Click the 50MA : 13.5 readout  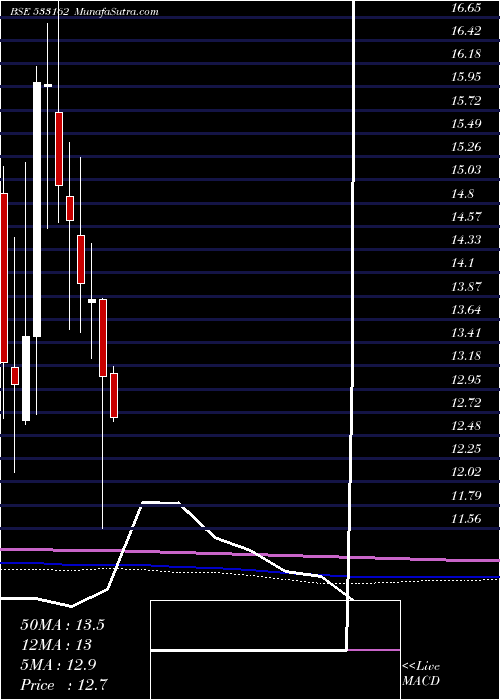(62, 625)
